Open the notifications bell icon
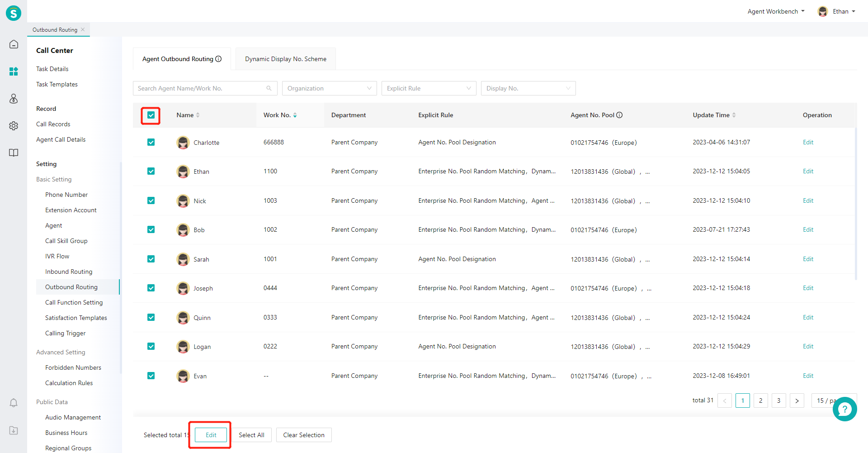 pyautogui.click(x=14, y=403)
